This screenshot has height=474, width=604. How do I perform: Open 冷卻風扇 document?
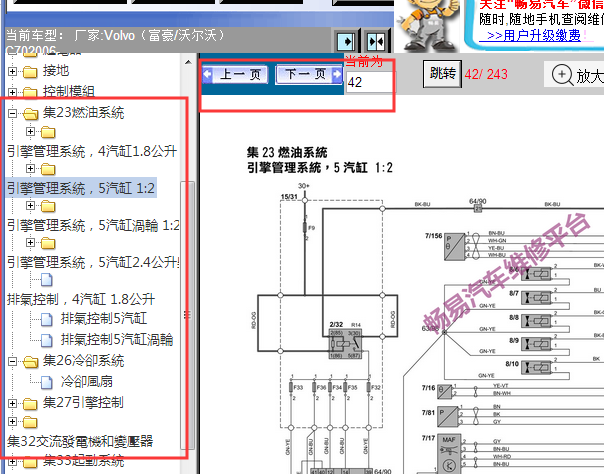tap(87, 382)
